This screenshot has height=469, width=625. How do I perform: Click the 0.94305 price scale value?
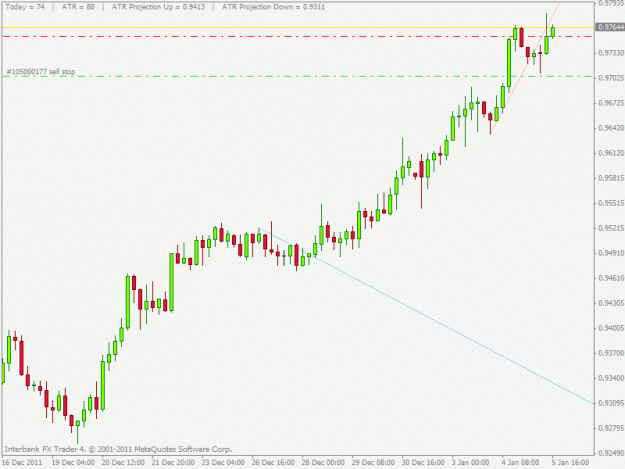tap(611, 303)
